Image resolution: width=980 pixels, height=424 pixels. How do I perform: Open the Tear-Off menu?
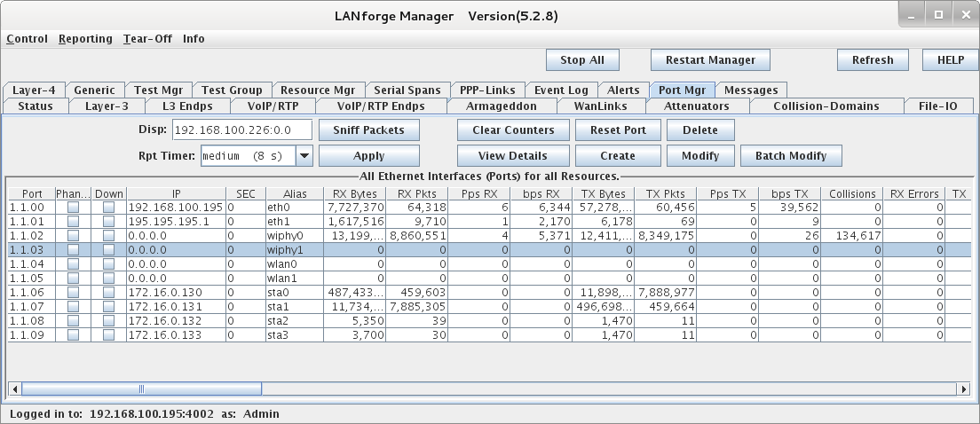click(x=147, y=39)
